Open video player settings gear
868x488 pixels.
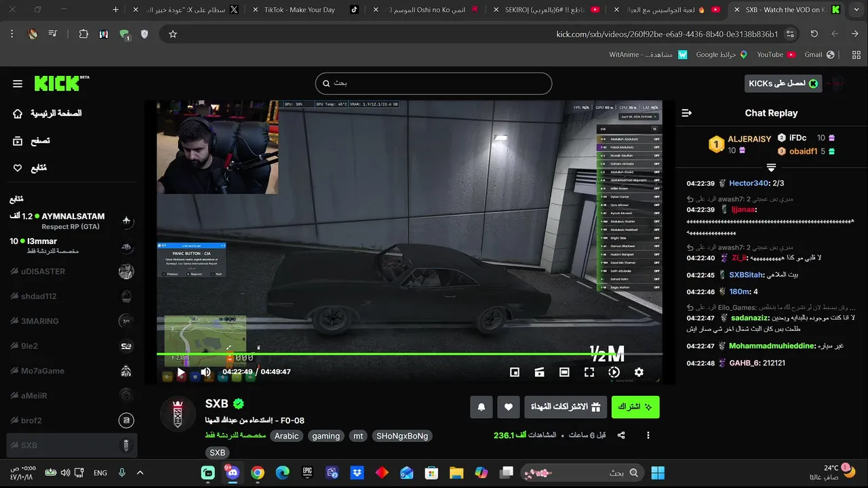point(639,372)
